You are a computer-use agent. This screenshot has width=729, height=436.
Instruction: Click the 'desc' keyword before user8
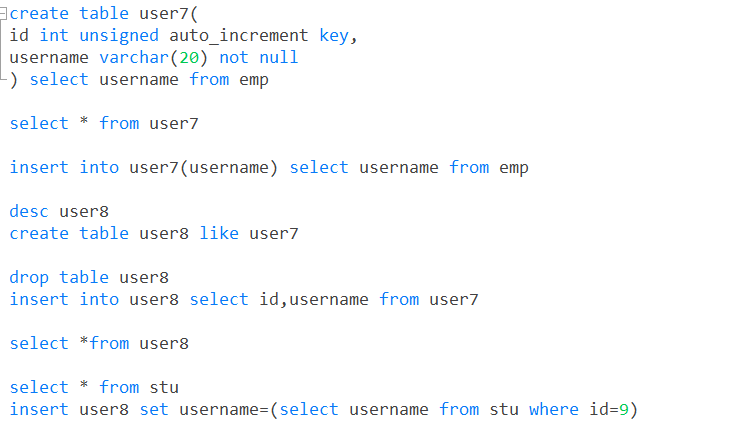coord(29,211)
